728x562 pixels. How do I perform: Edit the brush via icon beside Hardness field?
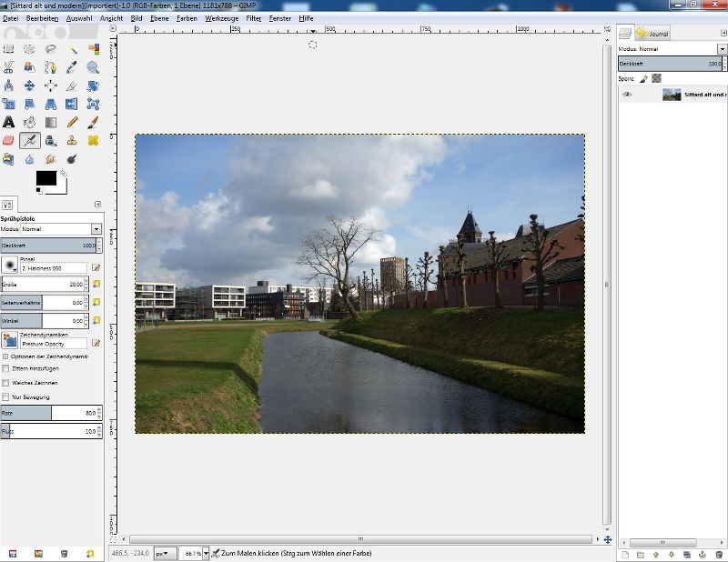coord(96,267)
